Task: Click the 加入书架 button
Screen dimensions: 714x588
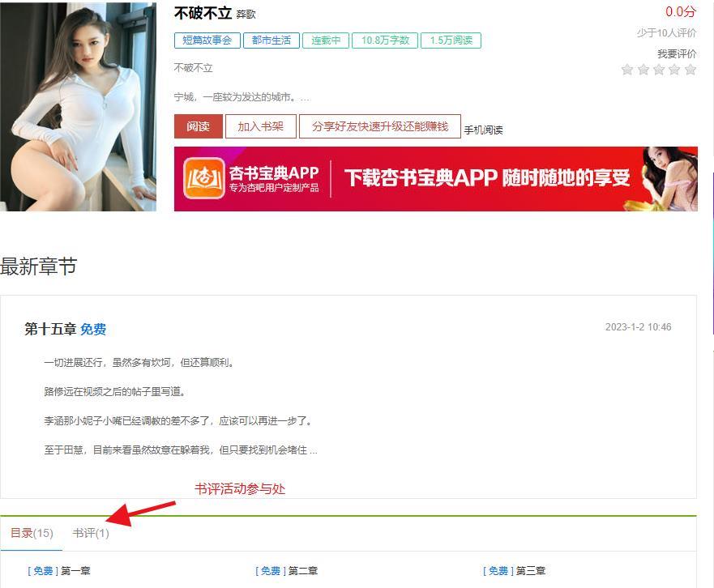Action: (x=260, y=126)
